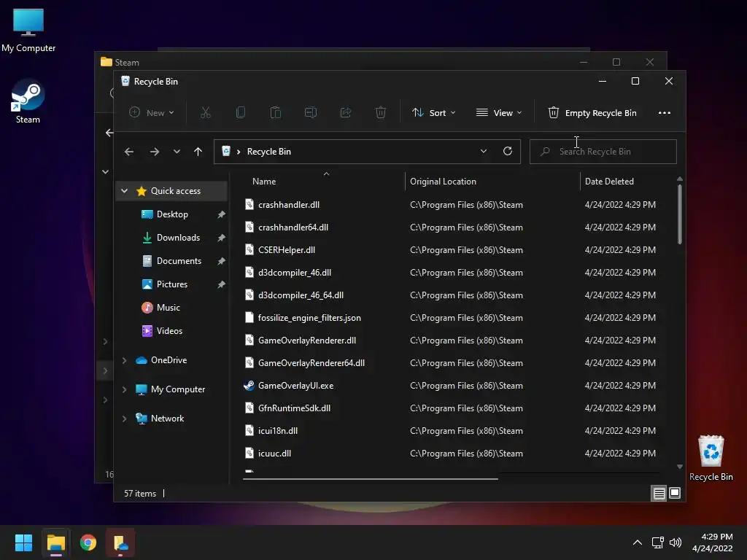The height and width of the screenshot is (560, 747).
Task: Click the pin icon beside Downloads
Action: pos(221,238)
